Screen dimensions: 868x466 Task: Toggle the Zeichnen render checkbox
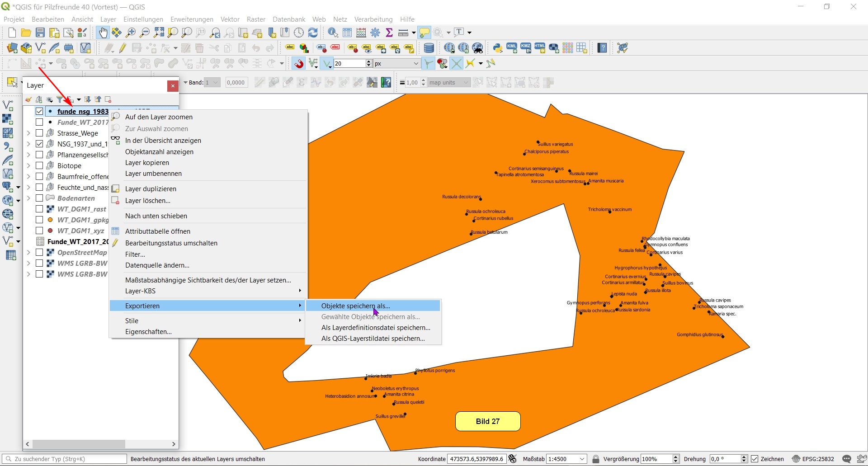click(x=755, y=459)
